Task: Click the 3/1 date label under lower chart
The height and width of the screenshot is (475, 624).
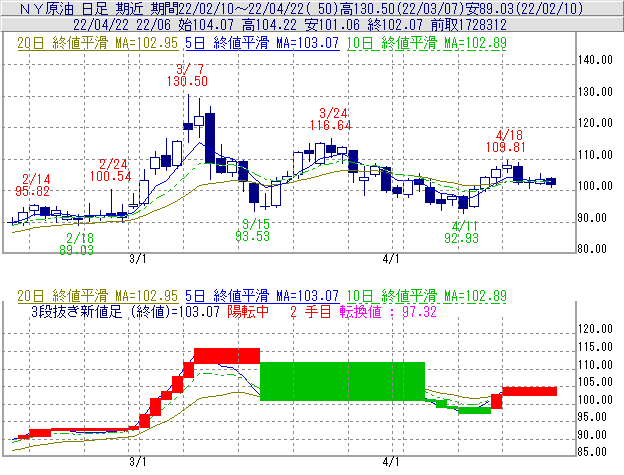Action: pyautogui.click(x=138, y=462)
